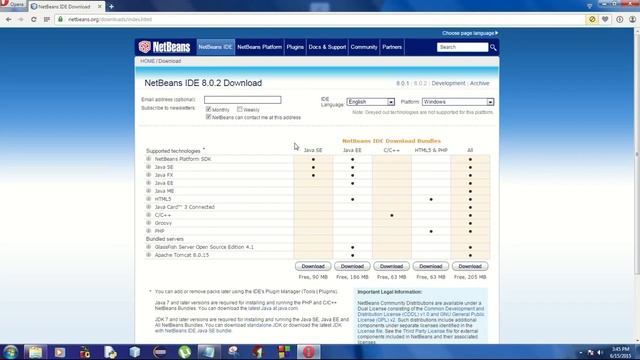
Task: Open the IDE Language dropdown
Action: 371,102
